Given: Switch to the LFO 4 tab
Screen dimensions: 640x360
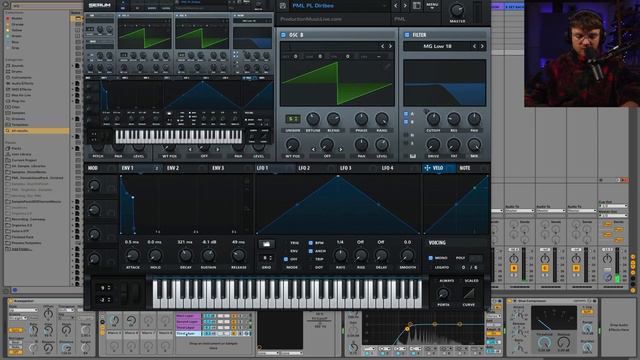Looking at the screenshot, I should click(x=387, y=168).
